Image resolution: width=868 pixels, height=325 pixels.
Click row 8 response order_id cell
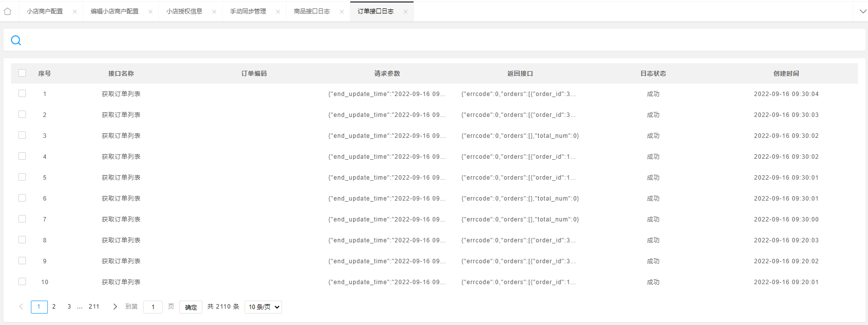518,240
